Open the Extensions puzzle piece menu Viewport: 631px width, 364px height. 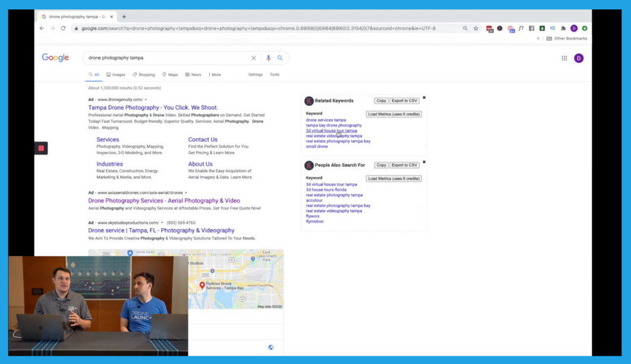pos(563,28)
